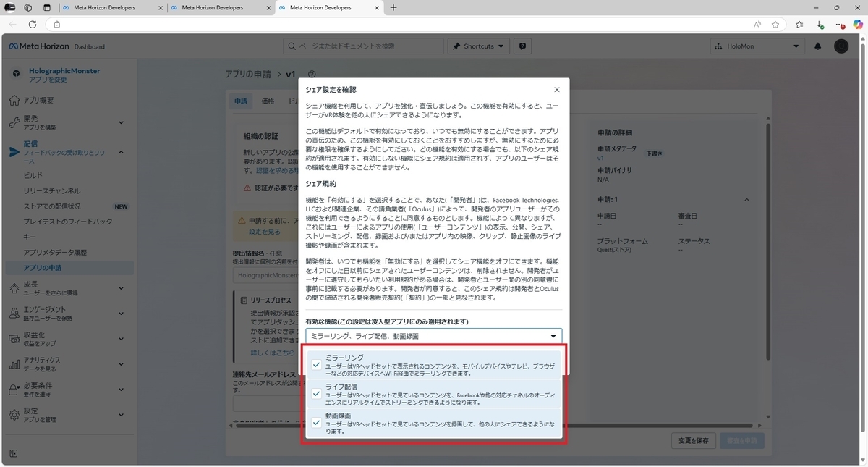Click アプリの申請 breadcrumb link
Image resolution: width=868 pixels, height=467 pixels.
(x=250, y=74)
